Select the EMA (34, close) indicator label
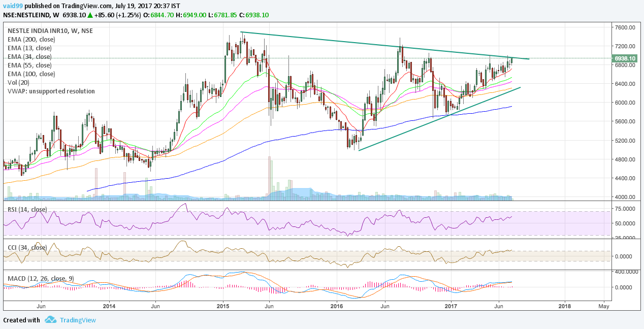This screenshot has width=644, height=329. point(29,56)
